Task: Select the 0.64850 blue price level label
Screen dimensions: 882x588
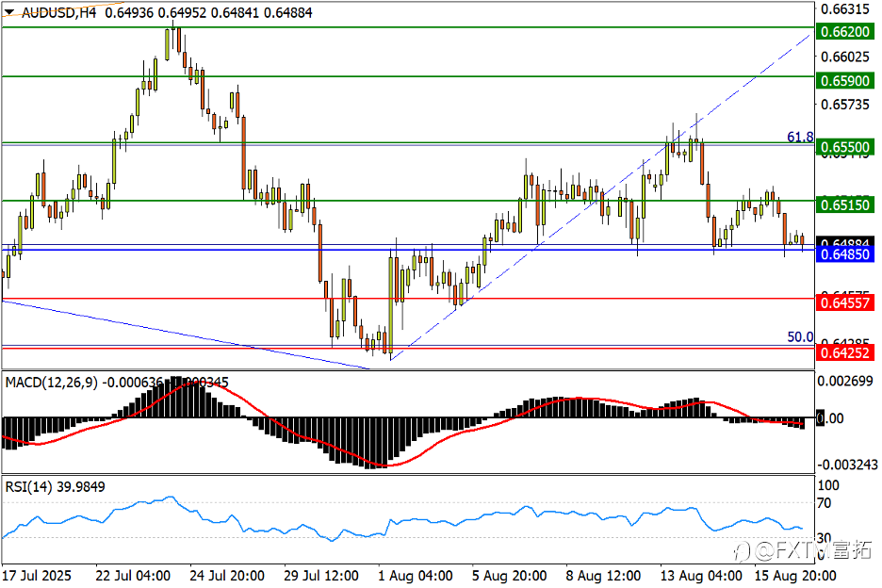Action: [845, 254]
